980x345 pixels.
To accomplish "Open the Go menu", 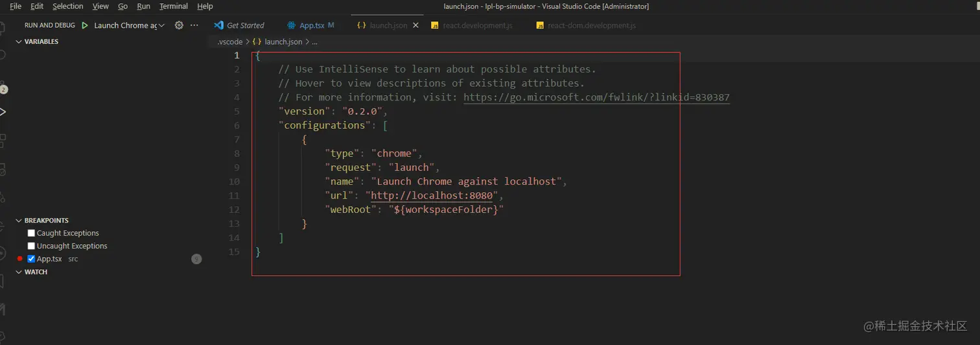I will (122, 6).
